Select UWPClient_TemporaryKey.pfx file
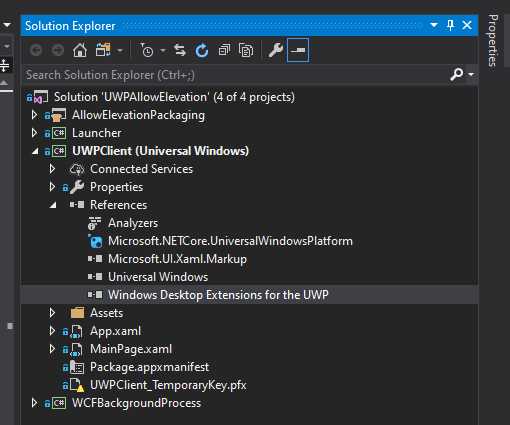Image resolution: width=510 pixels, height=425 pixels. tap(168, 385)
